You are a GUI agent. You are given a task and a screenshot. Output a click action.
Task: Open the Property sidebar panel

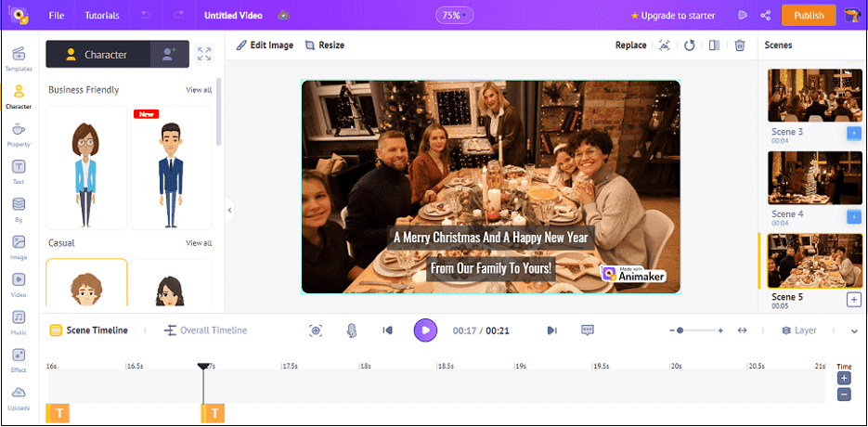19,134
